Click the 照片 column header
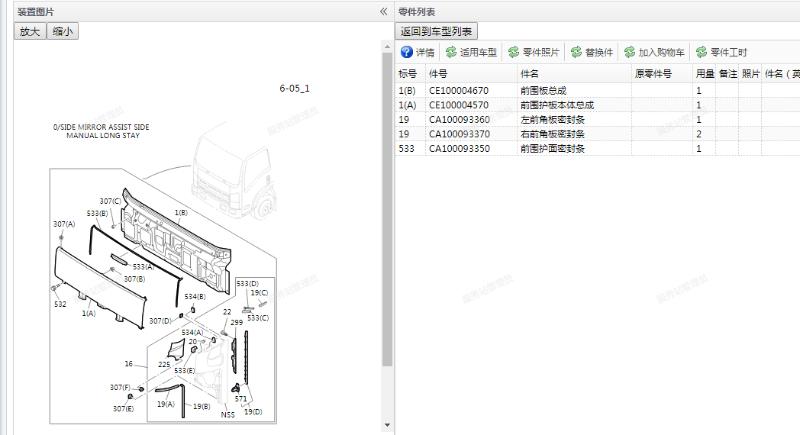 [x=750, y=74]
